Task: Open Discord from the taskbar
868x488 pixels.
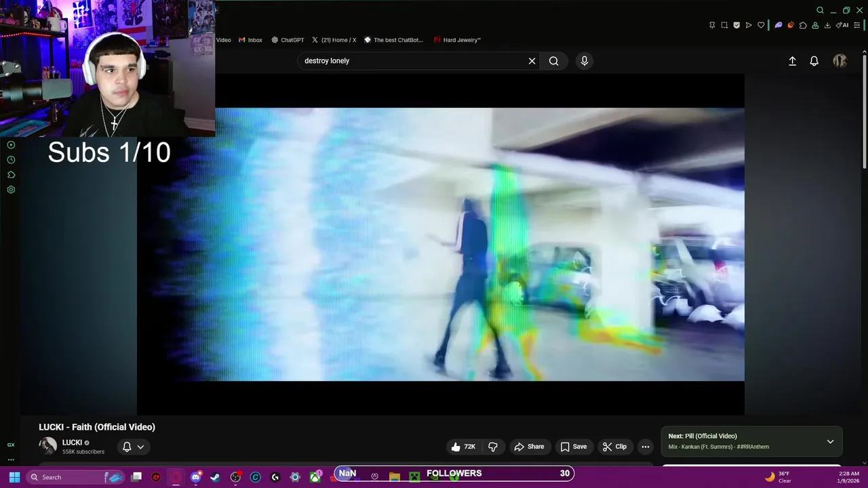Action: point(196,477)
